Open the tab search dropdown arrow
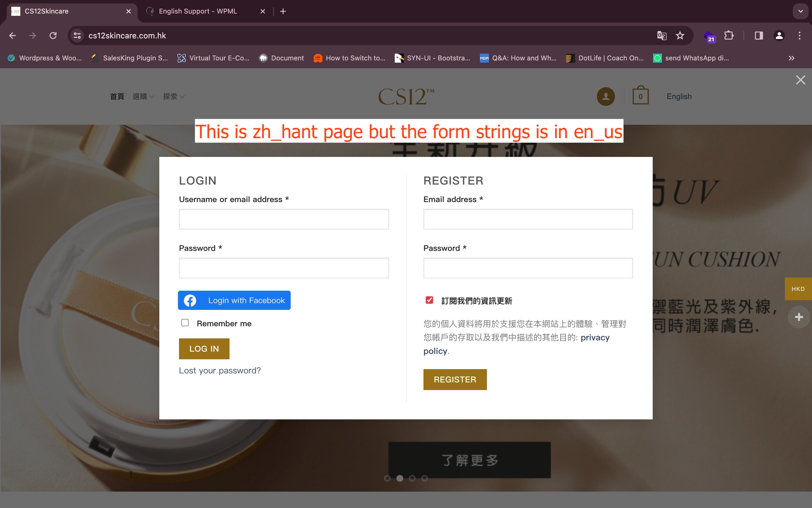The image size is (812, 508). (801, 11)
